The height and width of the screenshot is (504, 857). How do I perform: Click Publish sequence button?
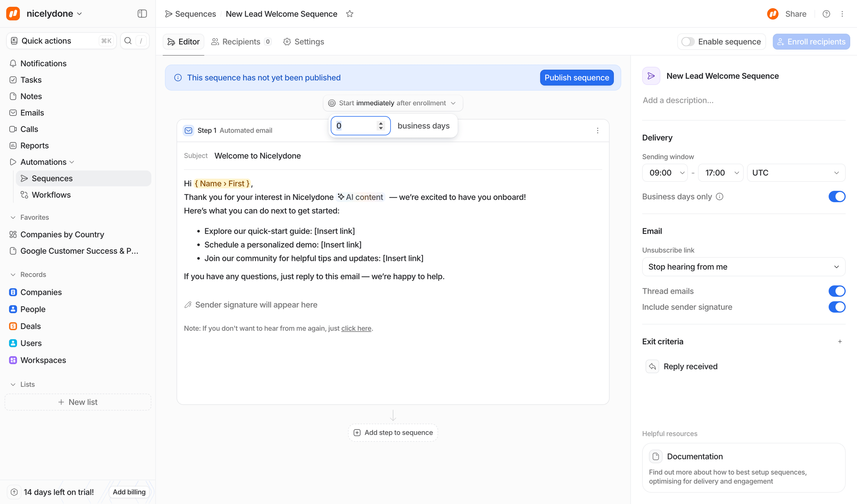(x=577, y=77)
